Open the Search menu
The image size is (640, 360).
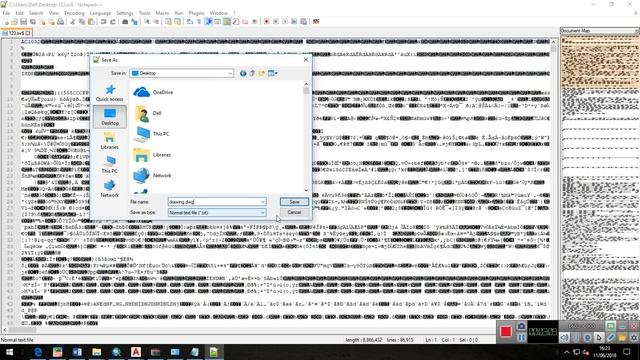[x=36, y=13]
